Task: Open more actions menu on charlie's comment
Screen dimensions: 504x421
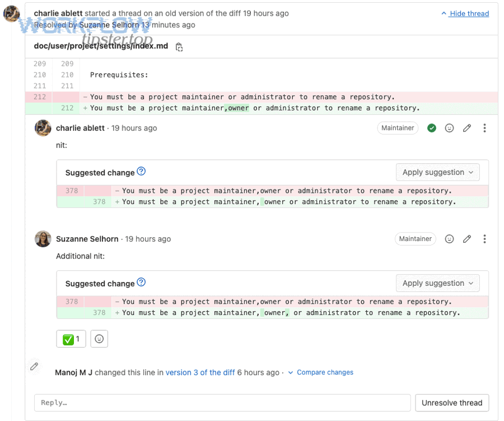Action: click(484, 128)
